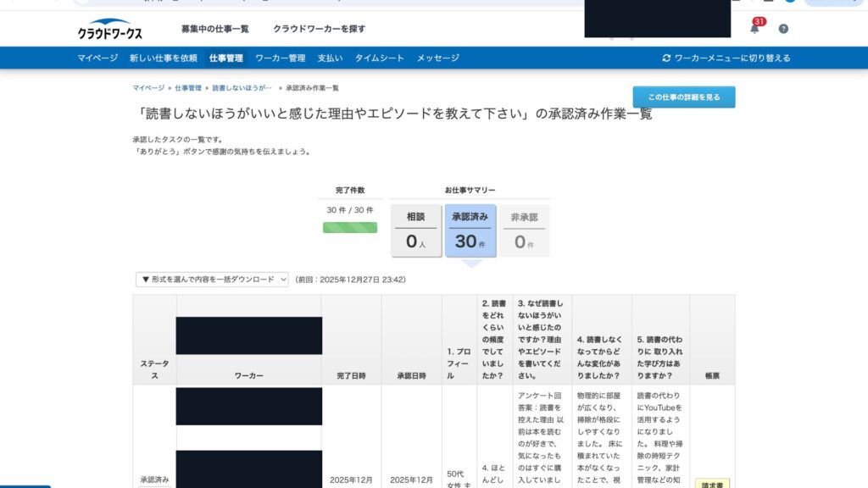Viewport: 868px width, 488px height.
Task: Open 募集中の仕事一覧 in the header
Action: [215, 29]
